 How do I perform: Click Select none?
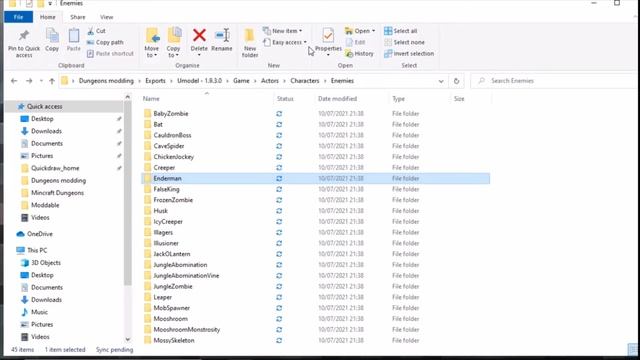point(404,42)
